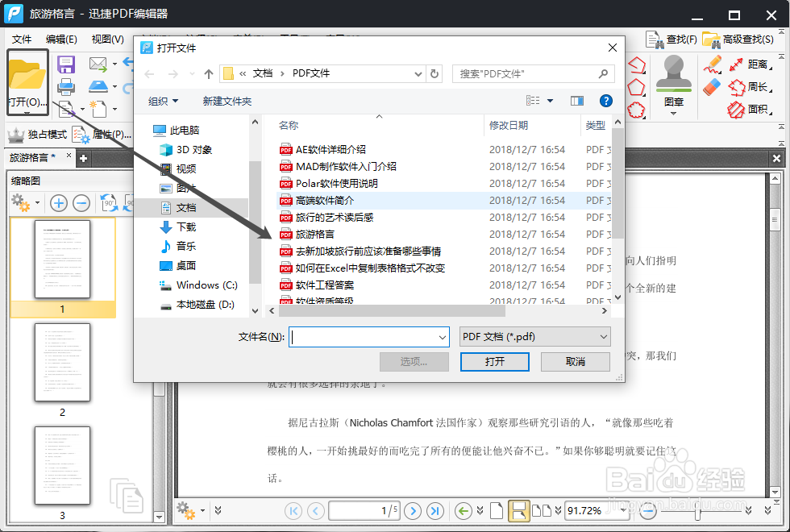790x532 pixels.
Task: Add a new tab with plus button
Action: [84, 158]
